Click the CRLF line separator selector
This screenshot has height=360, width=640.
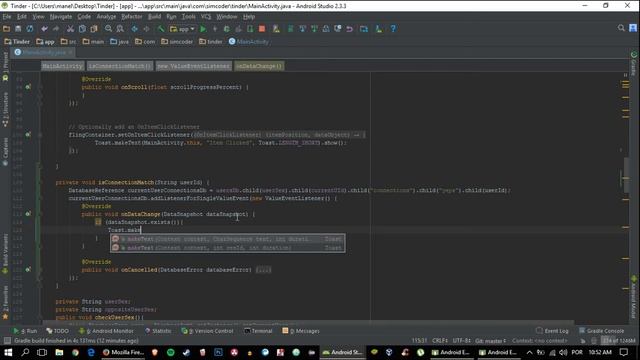(x=440, y=340)
